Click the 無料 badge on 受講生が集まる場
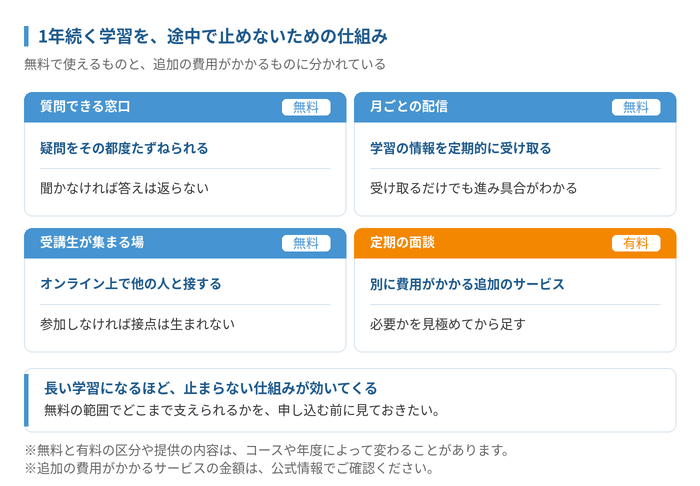Image resolution: width=700 pixels, height=486 pixels. [306, 243]
